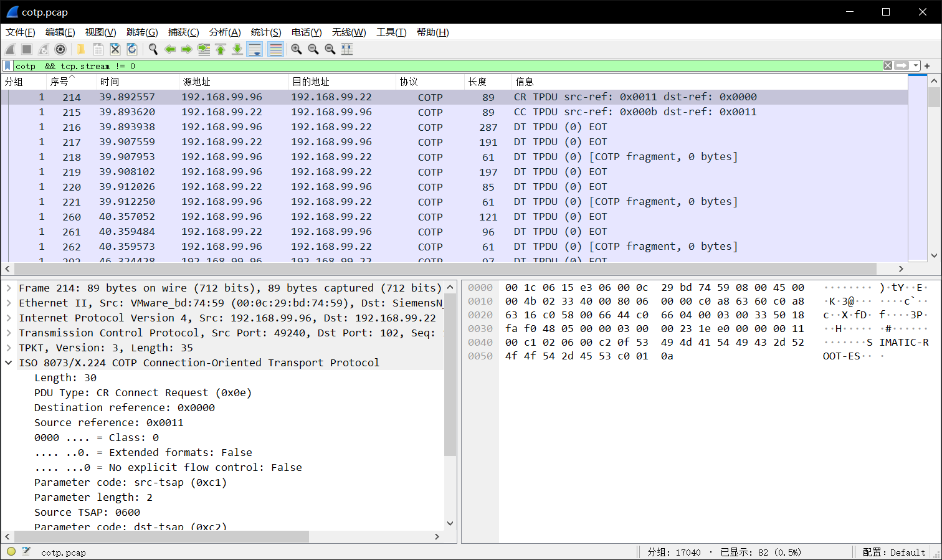
Task: Click the packet list vertical scrollbar thumb
Action: click(x=934, y=97)
